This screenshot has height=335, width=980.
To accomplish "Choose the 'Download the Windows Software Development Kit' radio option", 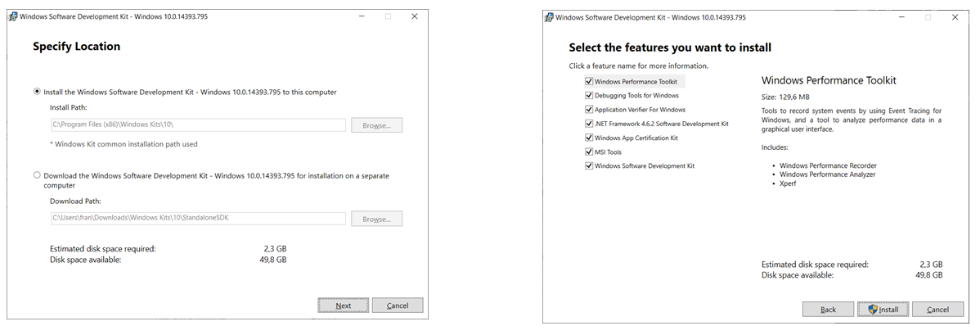I will 37,175.
